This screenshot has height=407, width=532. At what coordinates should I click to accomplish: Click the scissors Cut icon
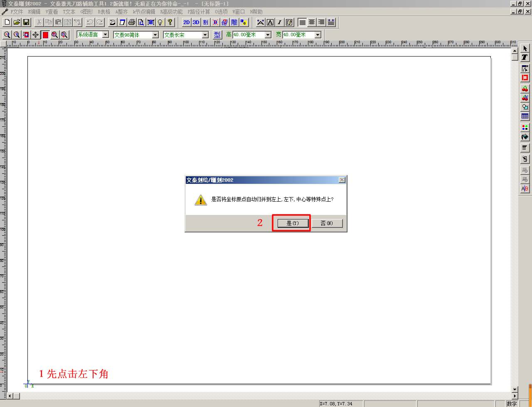(39, 22)
